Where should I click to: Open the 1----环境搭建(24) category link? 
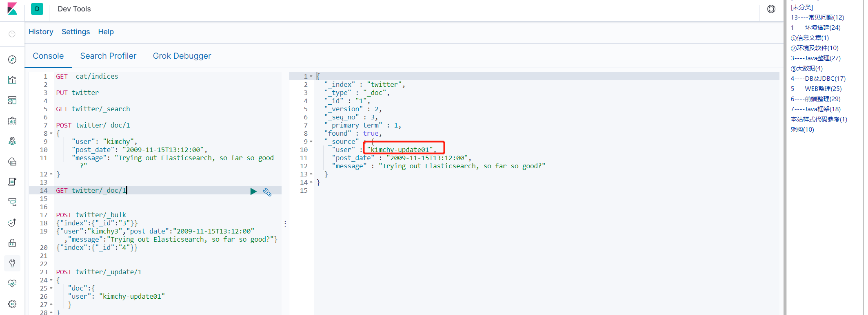pyautogui.click(x=815, y=28)
